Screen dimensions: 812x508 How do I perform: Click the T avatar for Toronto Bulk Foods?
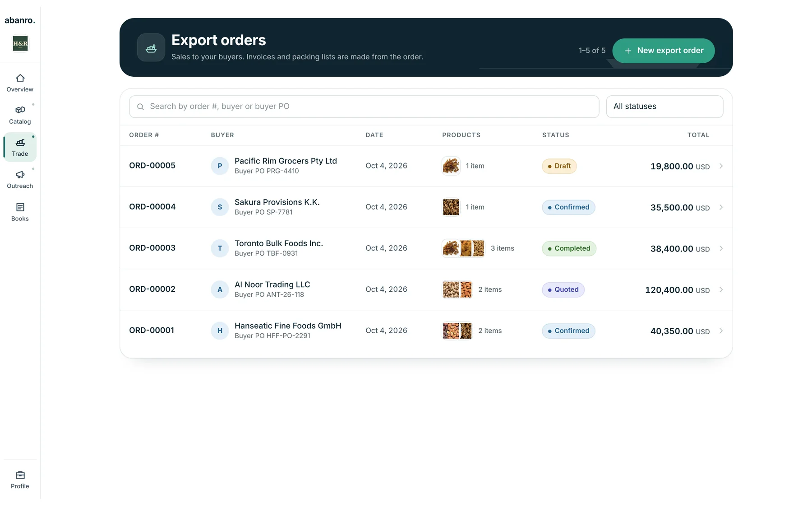pyautogui.click(x=220, y=248)
